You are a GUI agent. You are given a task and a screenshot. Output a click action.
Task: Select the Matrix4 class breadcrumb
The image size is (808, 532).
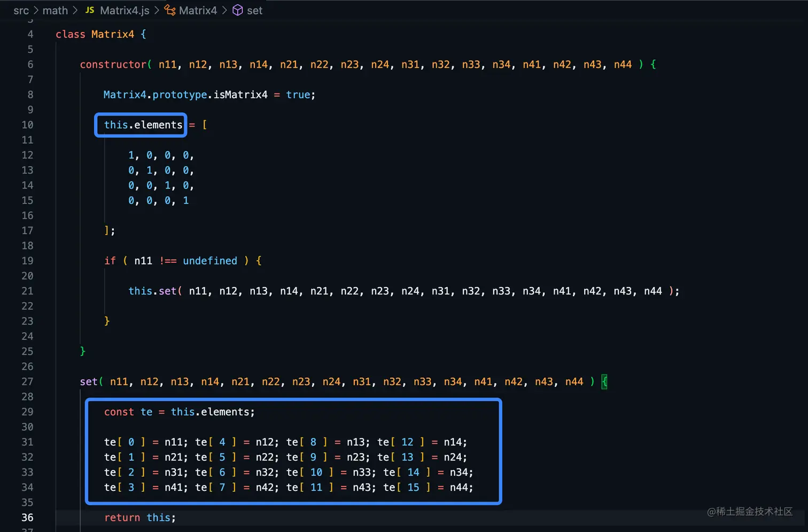click(x=198, y=11)
